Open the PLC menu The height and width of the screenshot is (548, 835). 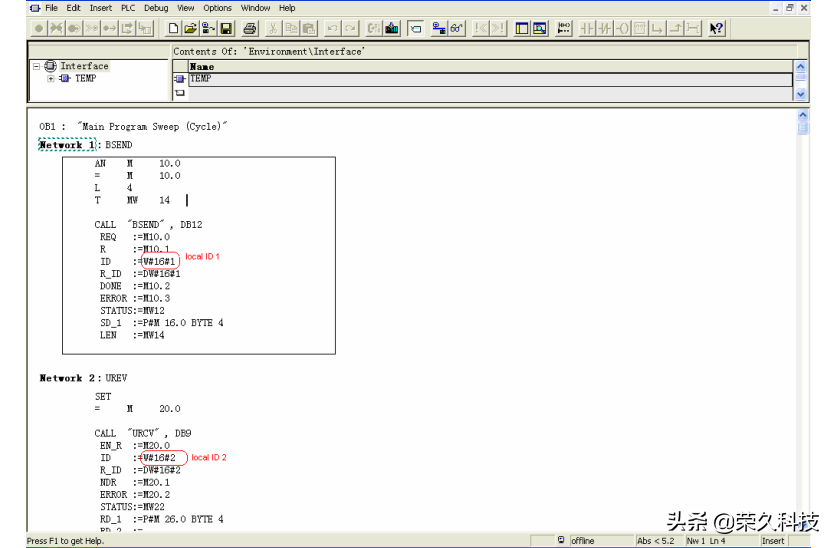tap(127, 8)
